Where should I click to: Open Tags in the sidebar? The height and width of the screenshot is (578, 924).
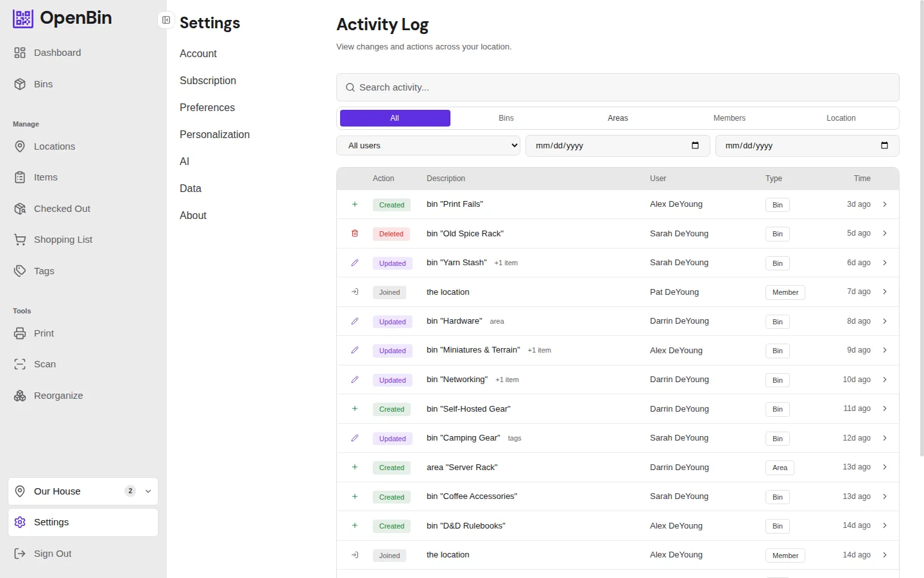pos(83,271)
